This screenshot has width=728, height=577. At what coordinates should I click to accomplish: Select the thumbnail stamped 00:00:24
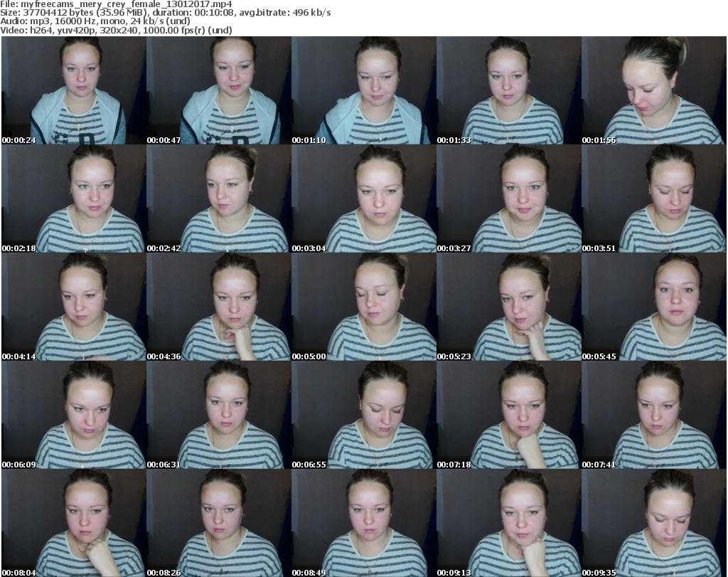pos(74,90)
